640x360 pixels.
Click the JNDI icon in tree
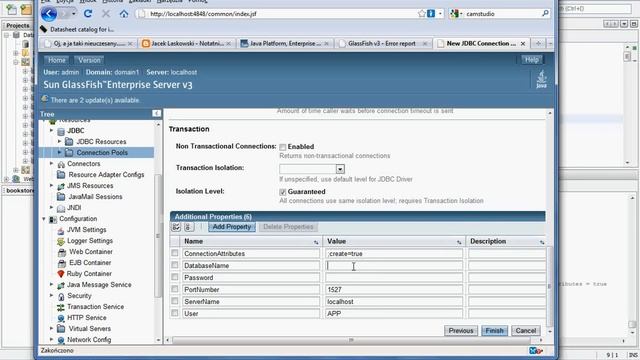(61, 208)
